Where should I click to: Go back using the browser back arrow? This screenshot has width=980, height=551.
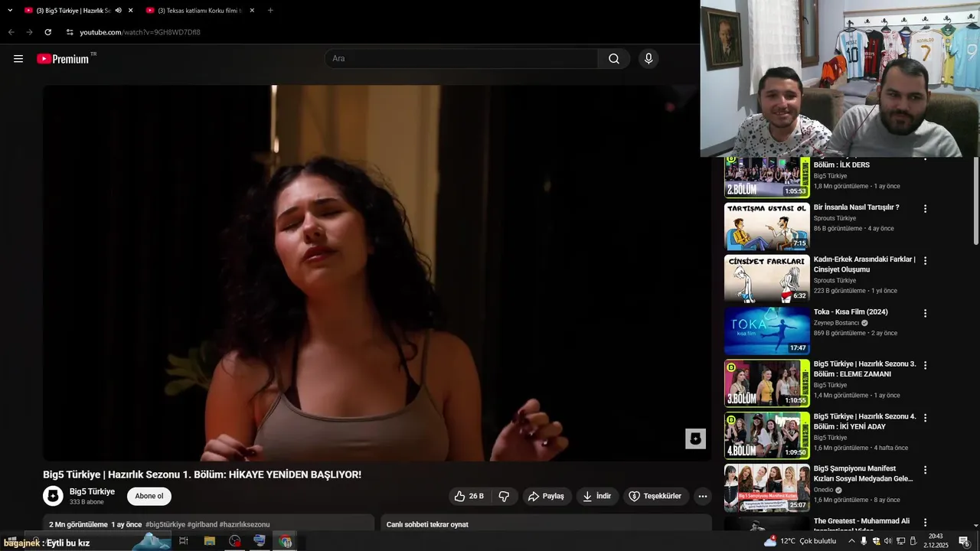(11, 32)
